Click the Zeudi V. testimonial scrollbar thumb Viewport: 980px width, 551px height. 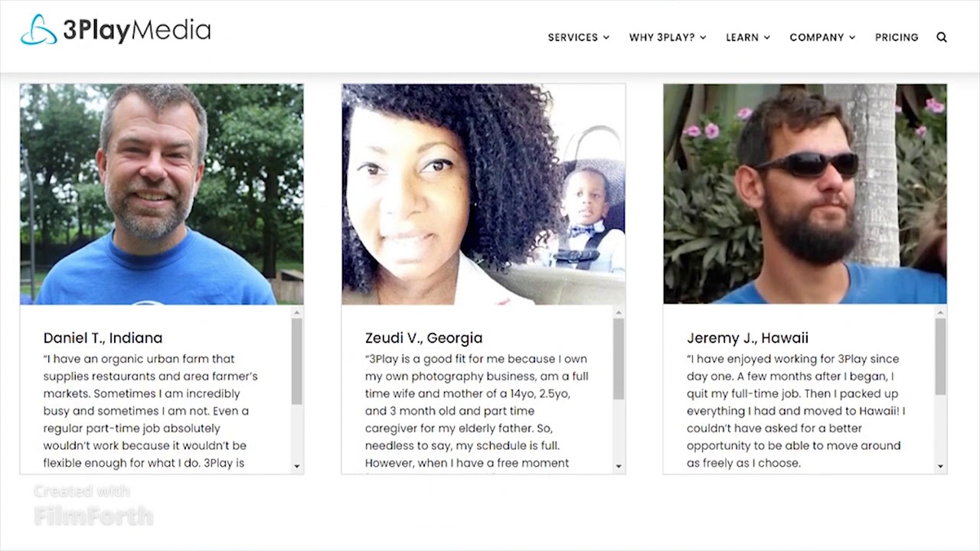pyautogui.click(x=619, y=359)
